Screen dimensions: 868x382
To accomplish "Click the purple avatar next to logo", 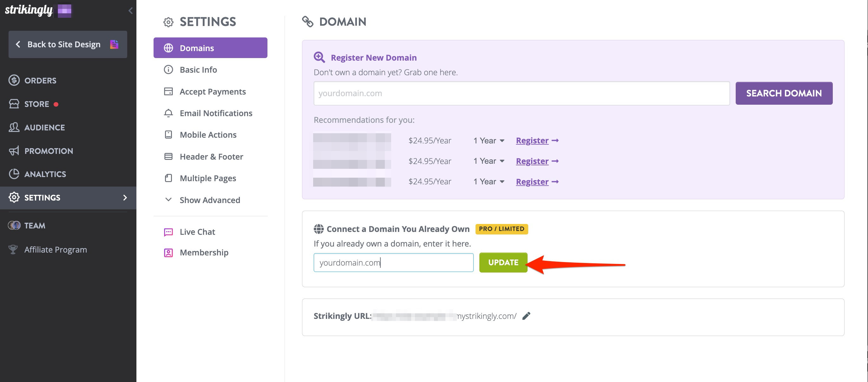I will [x=65, y=11].
